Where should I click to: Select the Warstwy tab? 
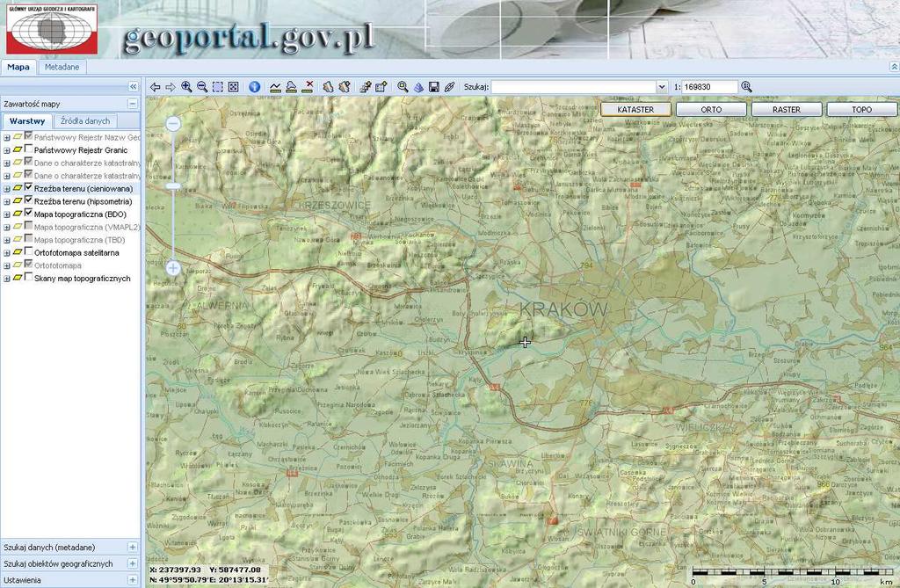tap(27, 121)
